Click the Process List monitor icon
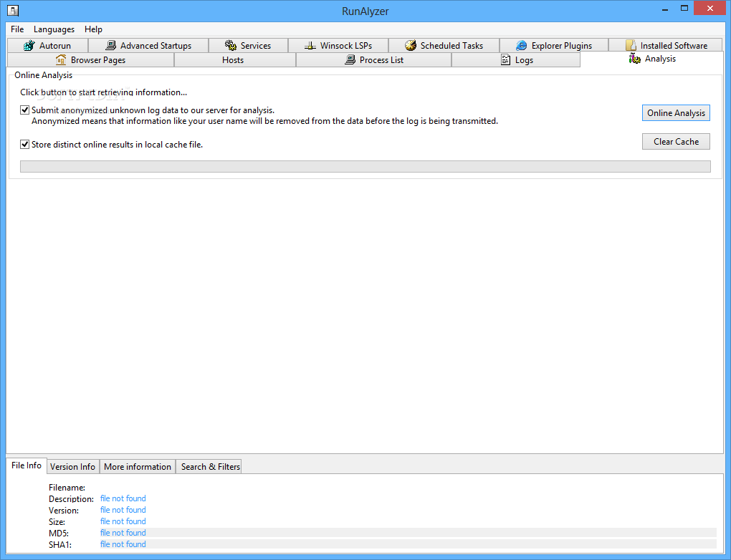Viewport: 731px width, 560px height. (x=350, y=59)
